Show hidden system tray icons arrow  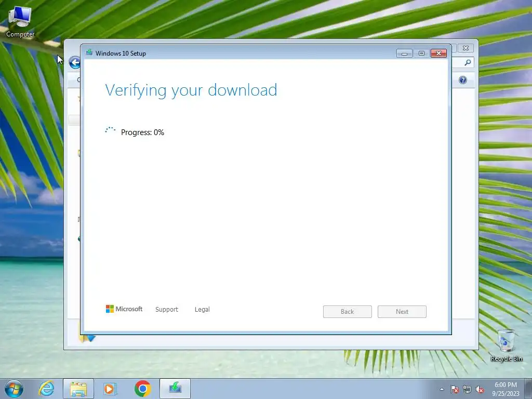pos(442,389)
